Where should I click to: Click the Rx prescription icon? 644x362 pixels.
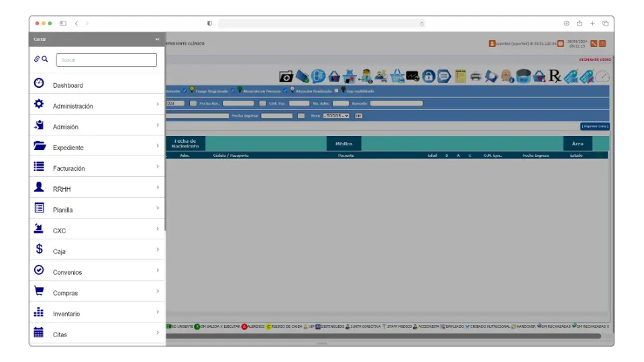555,76
